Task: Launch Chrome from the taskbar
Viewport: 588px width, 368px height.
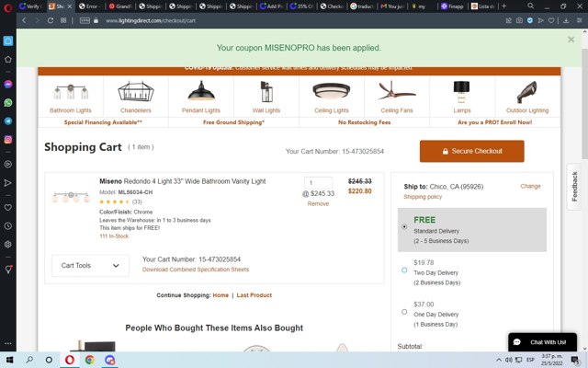Action: click(90, 360)
